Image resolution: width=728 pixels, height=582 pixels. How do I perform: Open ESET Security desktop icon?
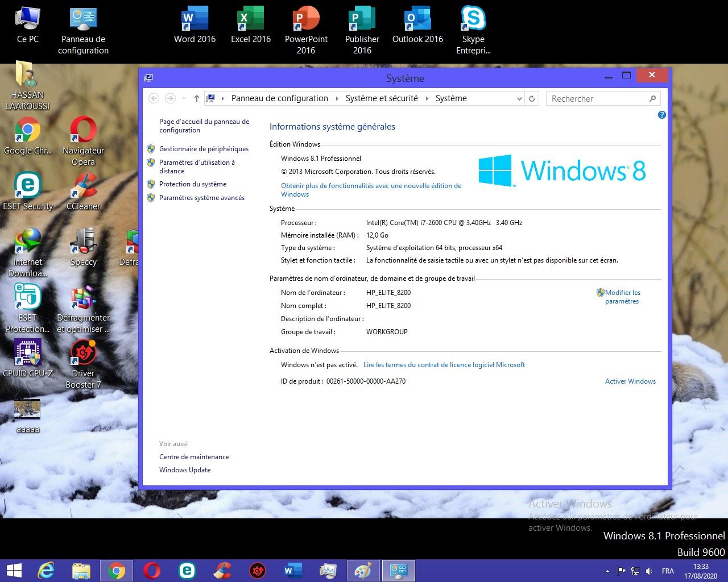coord(27,192)
